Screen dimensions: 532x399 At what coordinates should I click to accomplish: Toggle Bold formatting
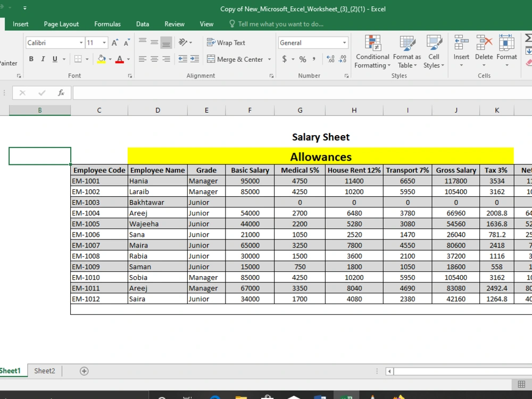31,59
